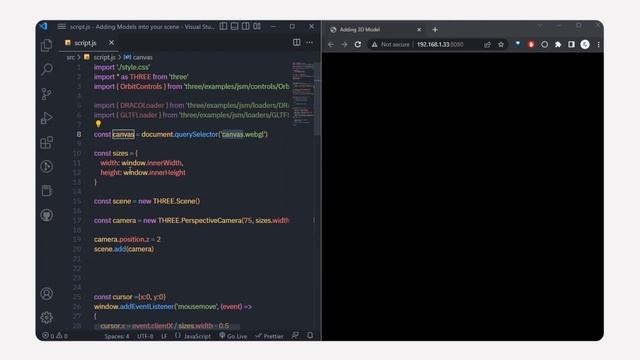
Task: Click the src breadcrumb segment
Action: pos(71,57)
